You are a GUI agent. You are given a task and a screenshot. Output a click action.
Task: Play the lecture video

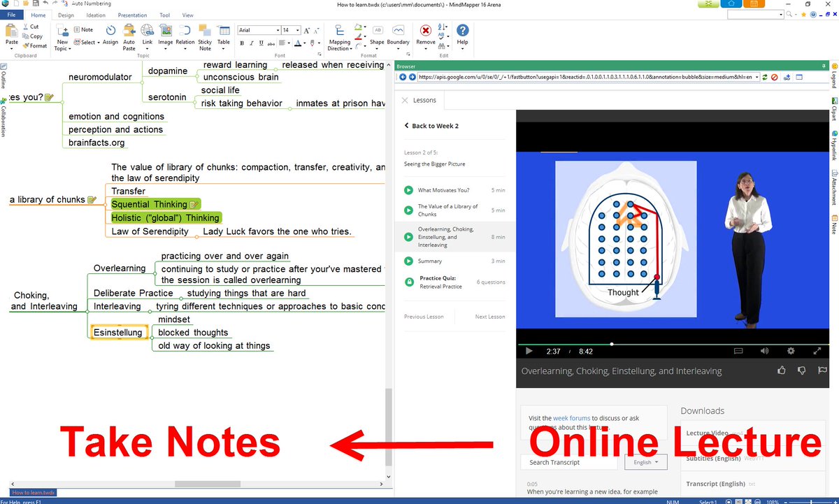529,351
